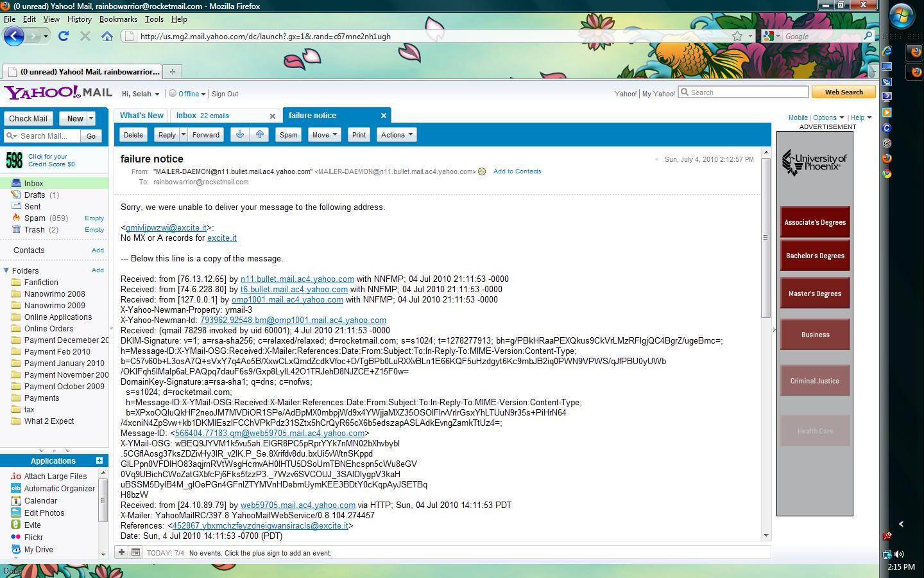
Task: Click the next message up-arrow icon
Action: [x=260, y=135]
